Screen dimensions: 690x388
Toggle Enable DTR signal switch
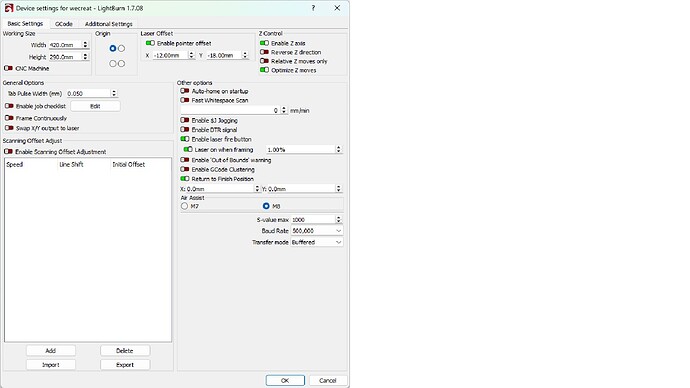pyautogui.click(x=185, y=130)
